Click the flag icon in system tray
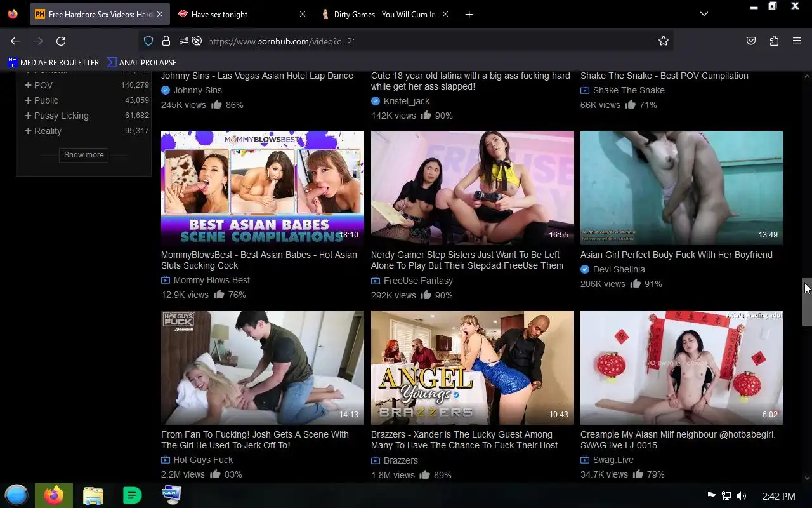Viewport: 812px width, 508px height. click(711, 496)
